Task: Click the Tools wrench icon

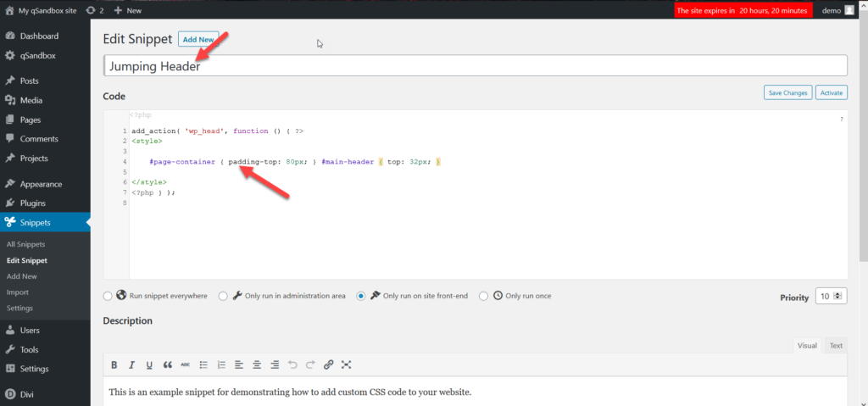Action: click(x=10, y=349)
